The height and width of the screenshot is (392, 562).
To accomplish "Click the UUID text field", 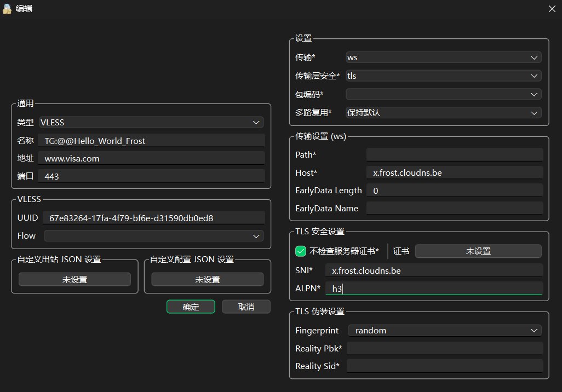I will click(153, 218).
